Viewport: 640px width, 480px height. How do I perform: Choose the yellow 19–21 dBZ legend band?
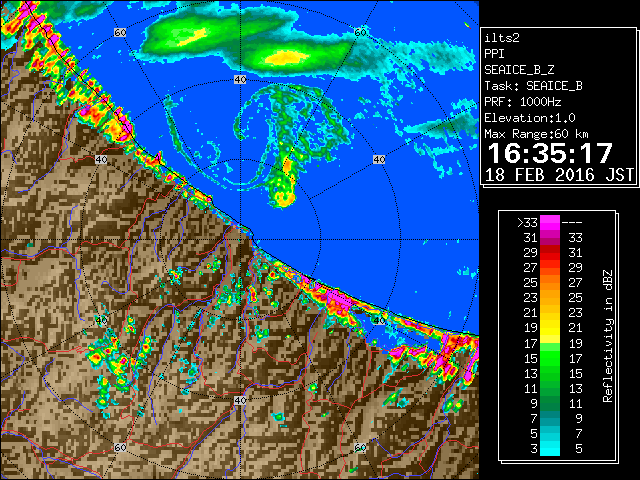click(x=550, y=328)
